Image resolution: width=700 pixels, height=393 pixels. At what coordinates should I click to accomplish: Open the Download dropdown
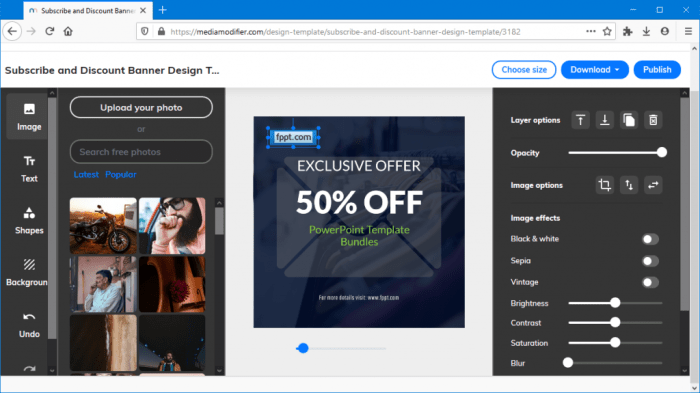click(595, 70)
